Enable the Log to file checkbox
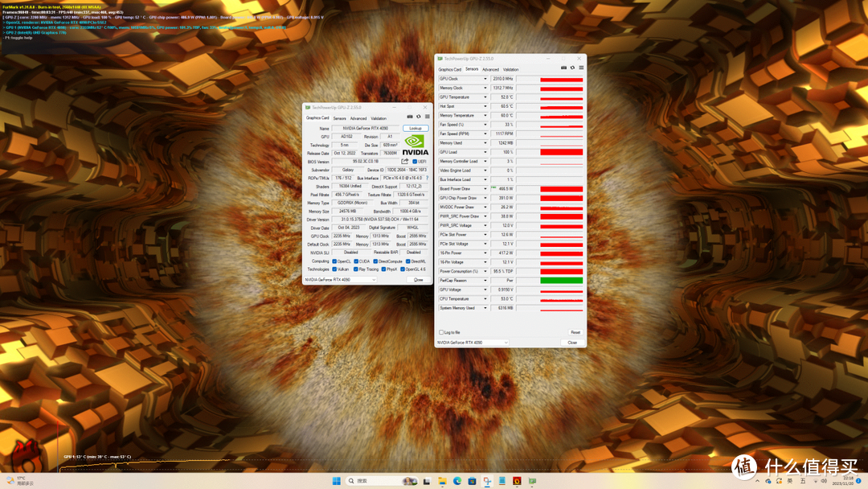868x489 pixels. (x=441, y=332)
